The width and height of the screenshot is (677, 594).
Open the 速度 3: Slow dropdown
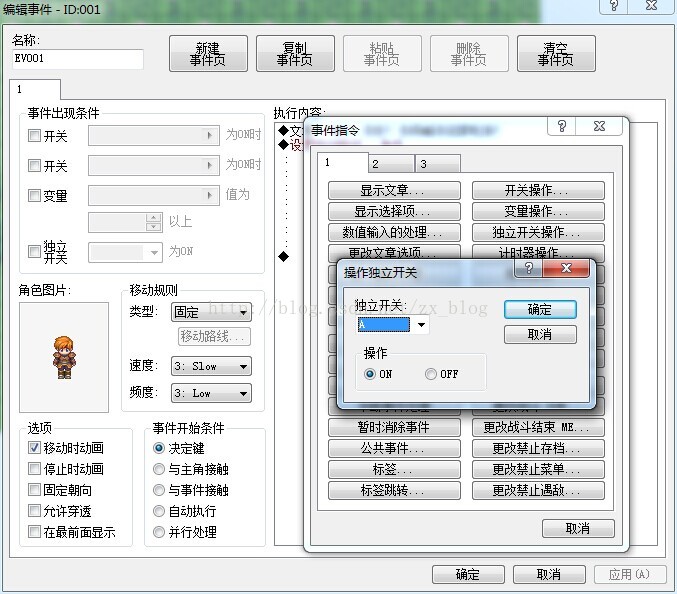pos(211,367)
